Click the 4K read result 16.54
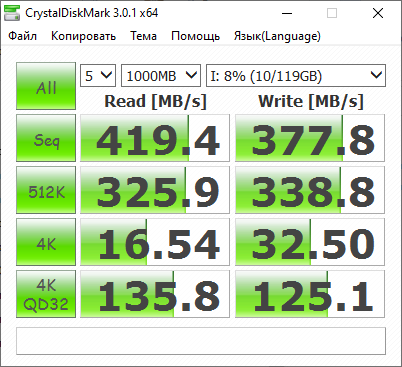Image resolution: width=402 pixels, height=367 pixels. click(x=155, y=242)
